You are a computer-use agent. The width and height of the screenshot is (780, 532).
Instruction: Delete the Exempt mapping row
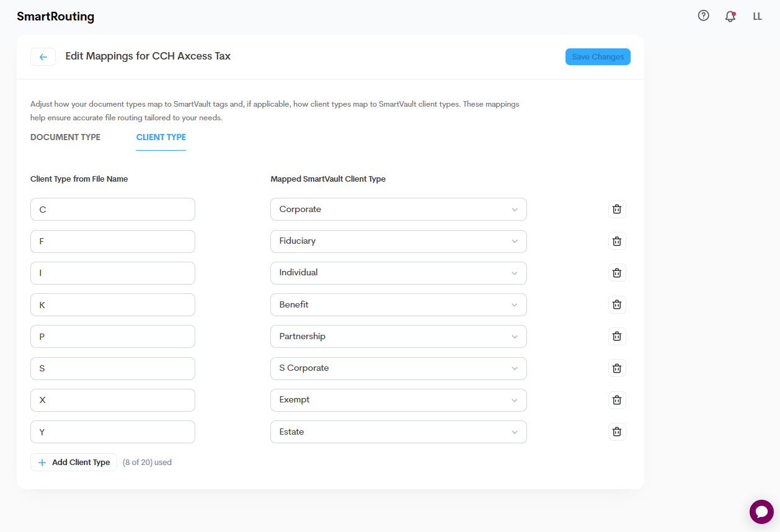tap(617, 400)
